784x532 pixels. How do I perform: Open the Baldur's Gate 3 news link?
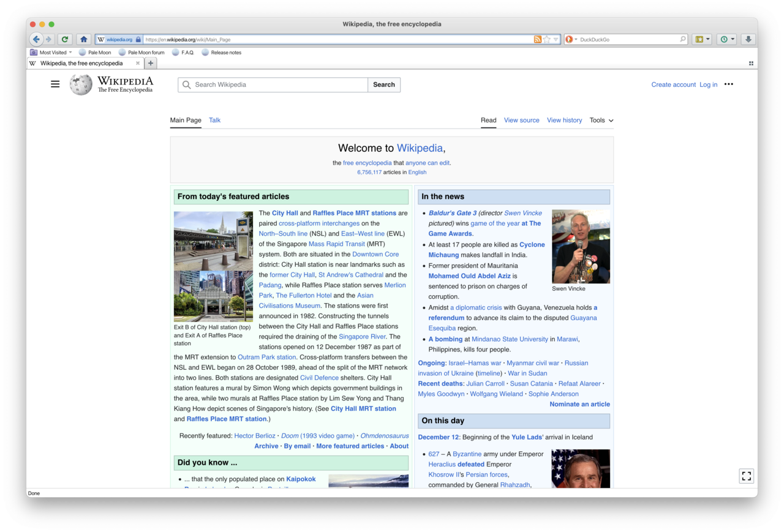pos(452,213)
